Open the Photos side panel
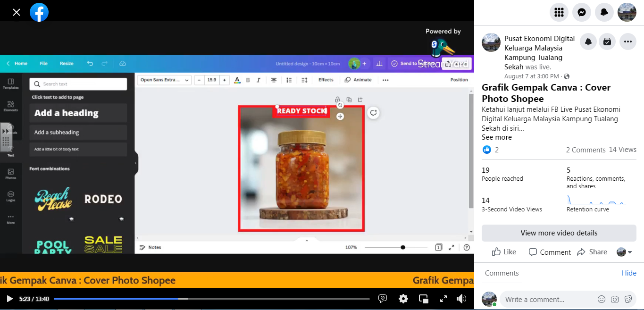This screenshot has width=644, height=310. coord(11,174)
